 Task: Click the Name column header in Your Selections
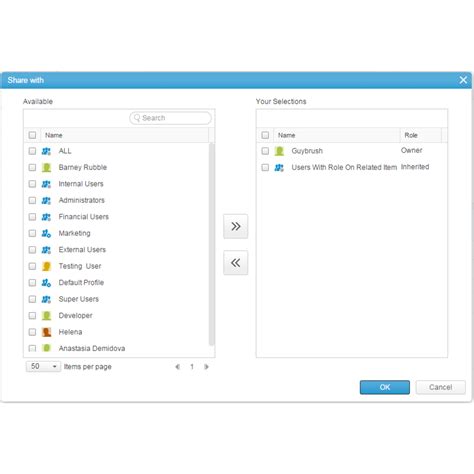pos(337,135)
